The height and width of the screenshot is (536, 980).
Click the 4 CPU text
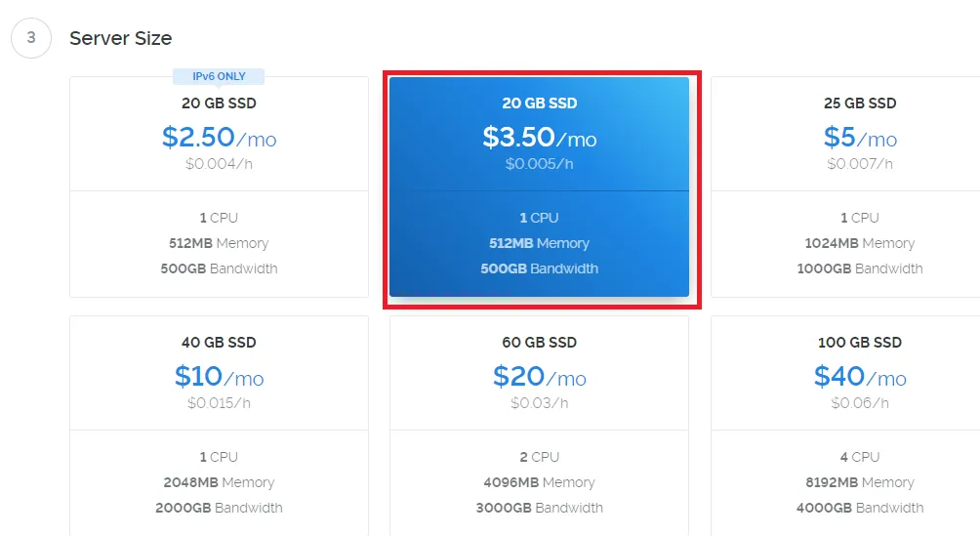860,457
